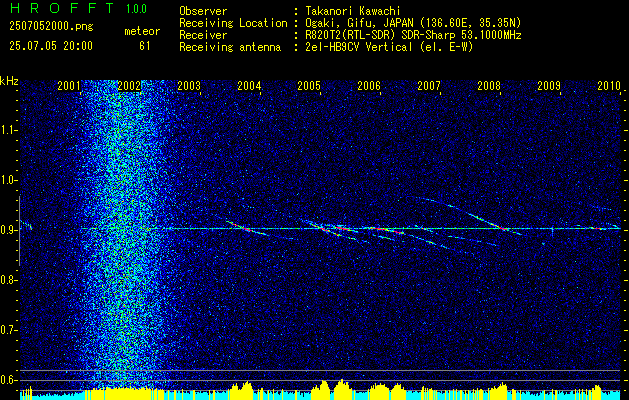Click the timestamp 25.07.05 20:00
This screenshot has width=629, height=400.
click(x=51, y=46)
